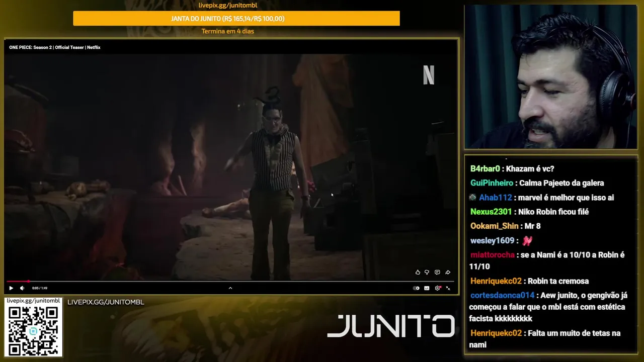The image size is (644, 362).
Task: Click LIVEPIX.GG/JUNITOMBL label beside QR code
Action: coord(106,302)
